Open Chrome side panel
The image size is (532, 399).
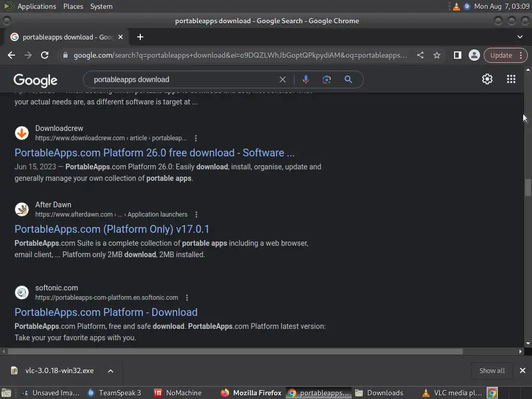(457, 55)
